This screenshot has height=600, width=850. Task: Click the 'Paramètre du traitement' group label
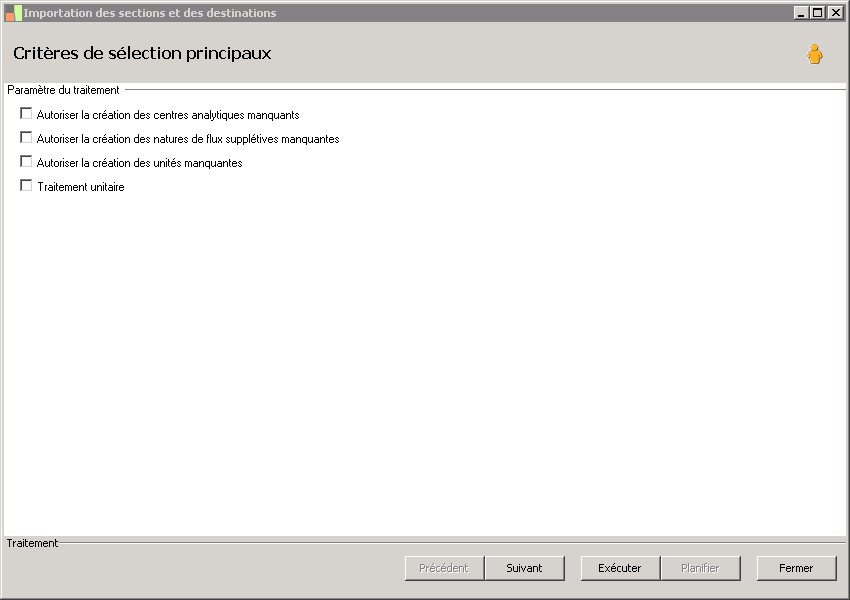63,90
